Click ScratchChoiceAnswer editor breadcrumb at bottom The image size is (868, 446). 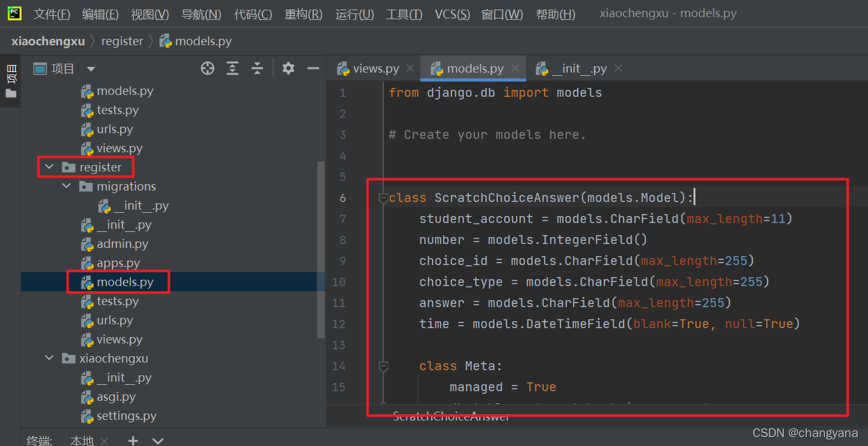tap(452, 417)
